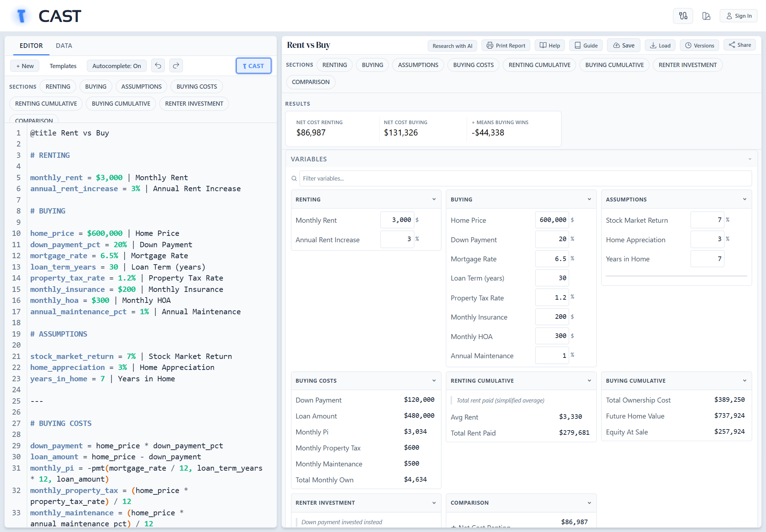Click the undo arrow icon in the editor toolbar
766x532 pixels.
158,66
